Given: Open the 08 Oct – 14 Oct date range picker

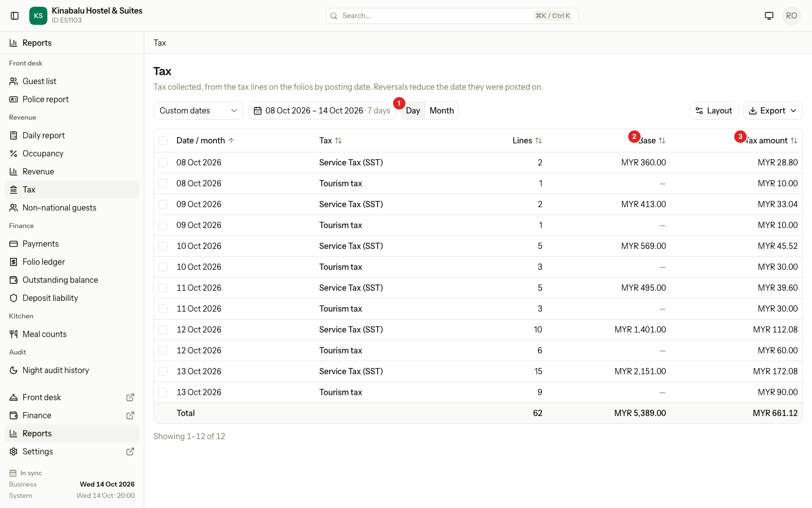Looking at the screenshot, I should click(322, 111).
